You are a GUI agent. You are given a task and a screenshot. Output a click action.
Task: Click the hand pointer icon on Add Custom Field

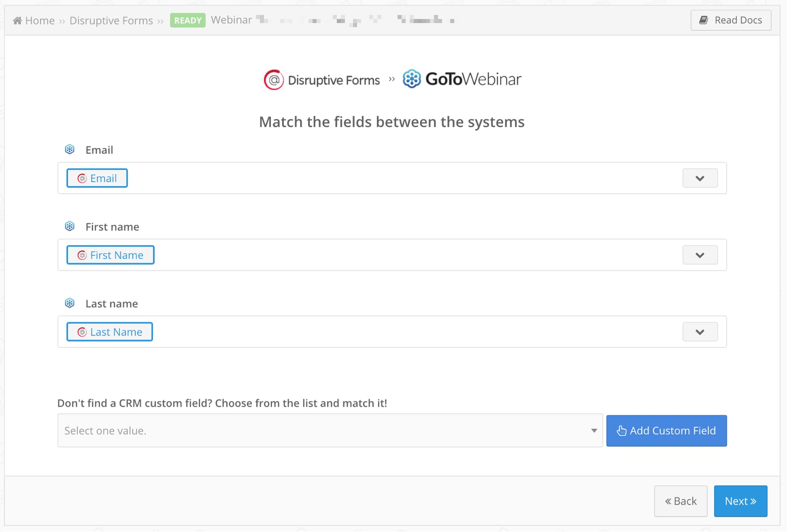coord(622,431)
